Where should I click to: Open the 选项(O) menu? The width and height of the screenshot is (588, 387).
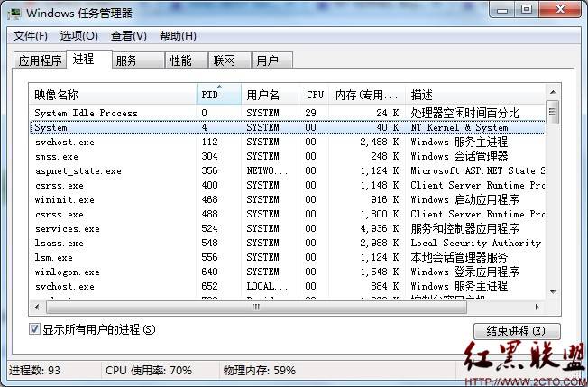coord(78,36)
